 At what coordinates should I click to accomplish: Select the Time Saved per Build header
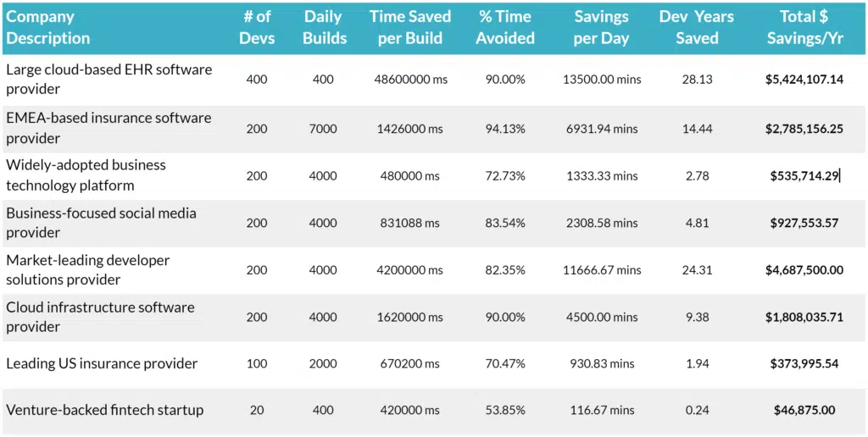410,27
